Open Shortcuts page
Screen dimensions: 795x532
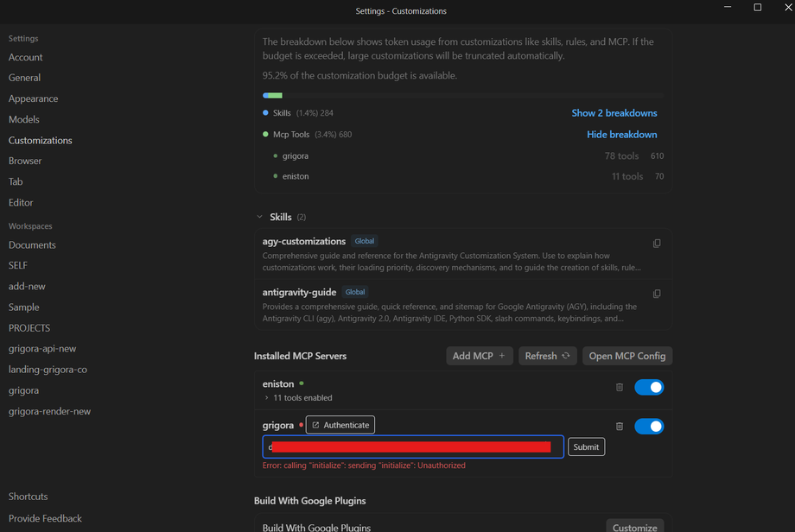click(x=28, y=497)
